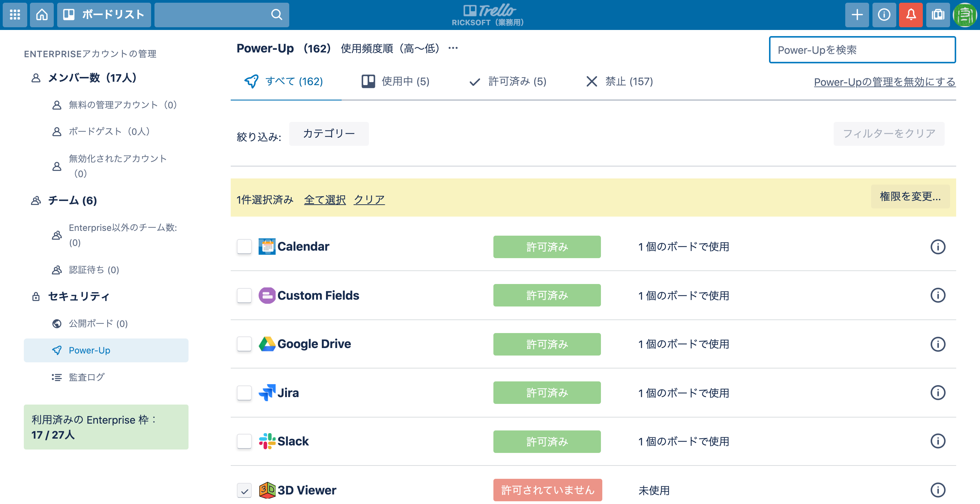The height and width of the screenshot is (504, 980).
Task: Open セキュリティ section in sidebar
Action: point(70,297)
